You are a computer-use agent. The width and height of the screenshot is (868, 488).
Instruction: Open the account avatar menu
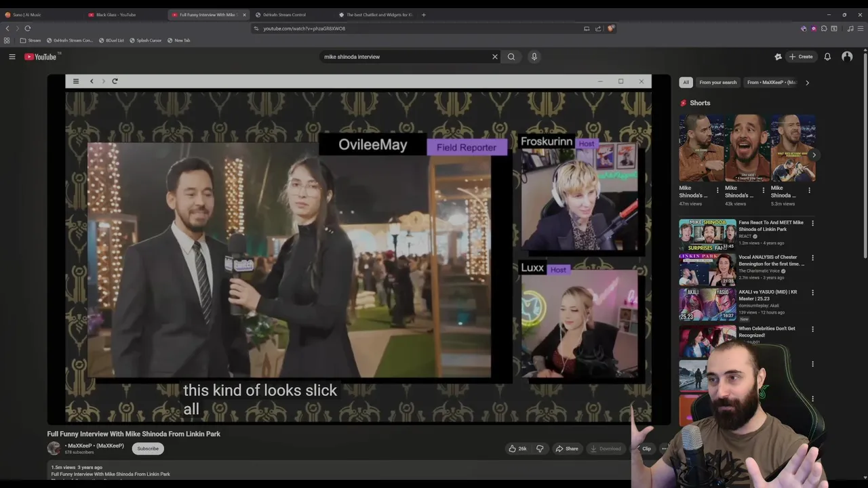847,57
